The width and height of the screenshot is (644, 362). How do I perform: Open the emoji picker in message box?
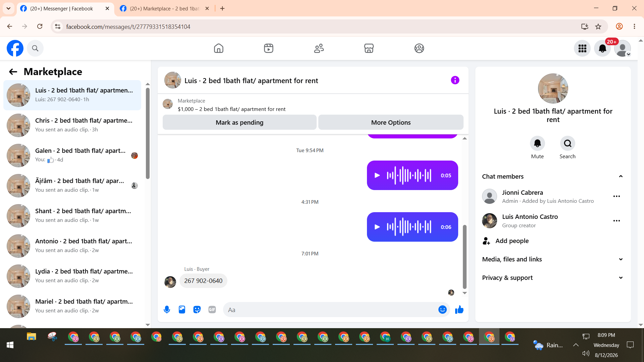coord(442,310)
